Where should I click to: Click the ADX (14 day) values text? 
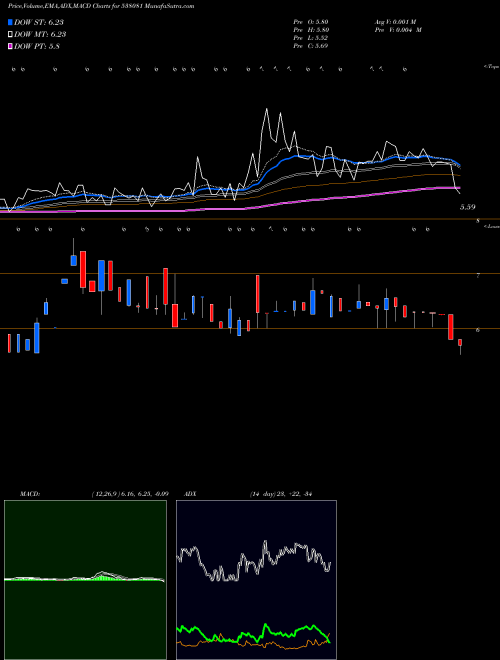[x=281, y=494]
